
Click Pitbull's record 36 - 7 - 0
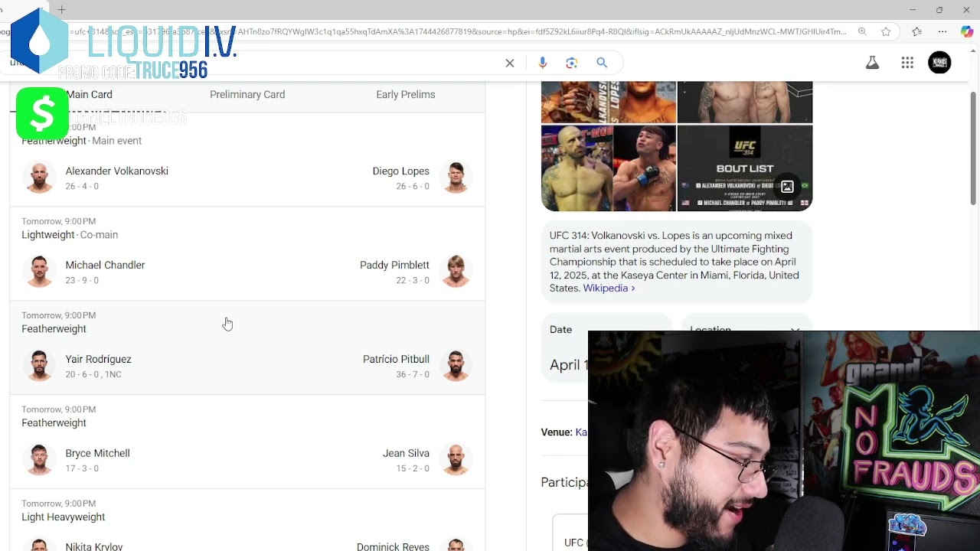[x=413, y=374]
